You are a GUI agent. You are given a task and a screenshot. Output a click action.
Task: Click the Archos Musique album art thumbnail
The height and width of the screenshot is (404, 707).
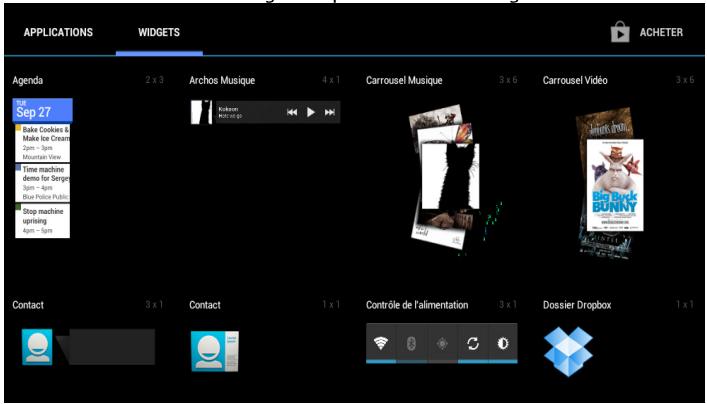pyautogui.click(x=201, y=112)
